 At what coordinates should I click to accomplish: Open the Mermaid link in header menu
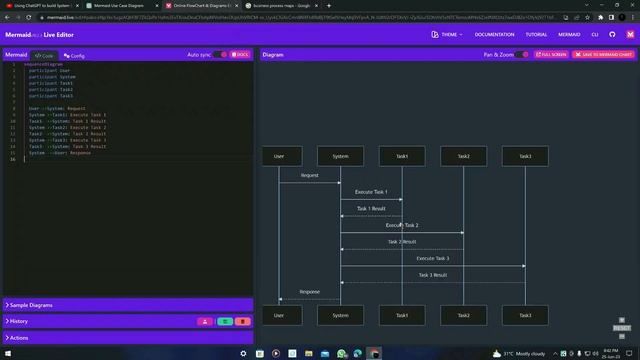pyautogui.click(x=569, y=35)
